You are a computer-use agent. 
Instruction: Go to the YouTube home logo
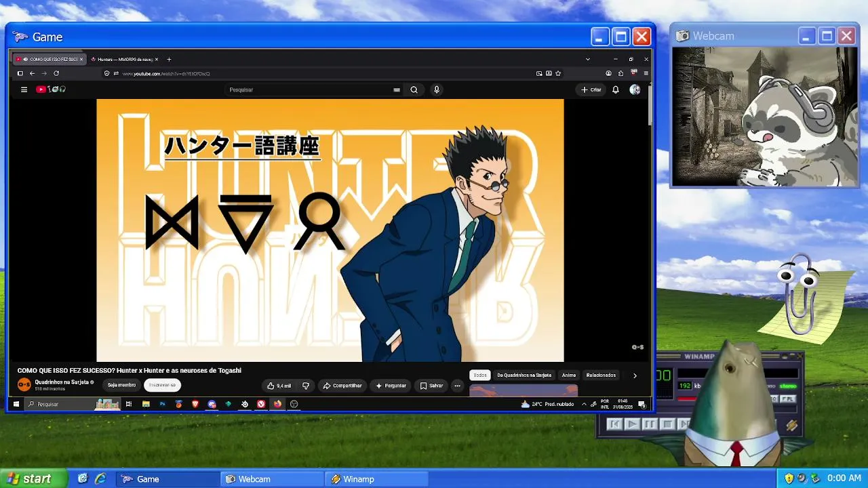[51, 89]
